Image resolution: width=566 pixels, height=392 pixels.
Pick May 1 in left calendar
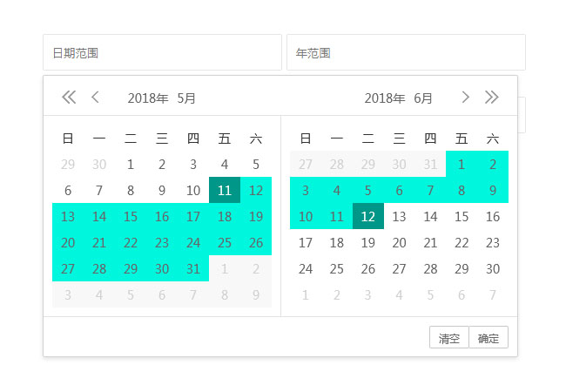click(x=131, y=164)
